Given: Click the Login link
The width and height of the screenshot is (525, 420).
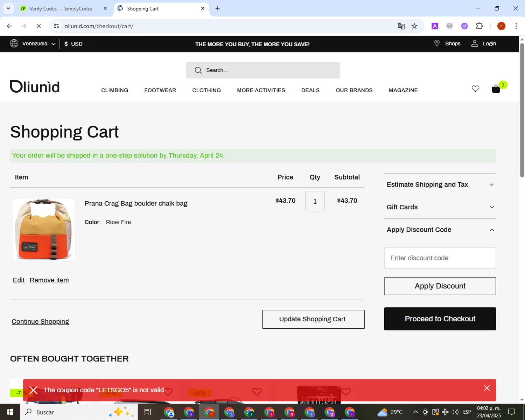Looking at the screenshot, I should click(x=489, y=43).
